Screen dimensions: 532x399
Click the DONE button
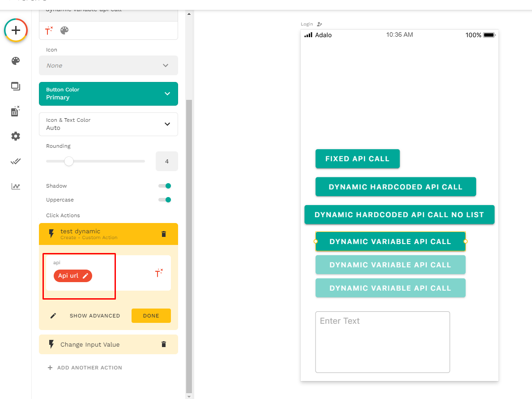[x=151, y=316]
